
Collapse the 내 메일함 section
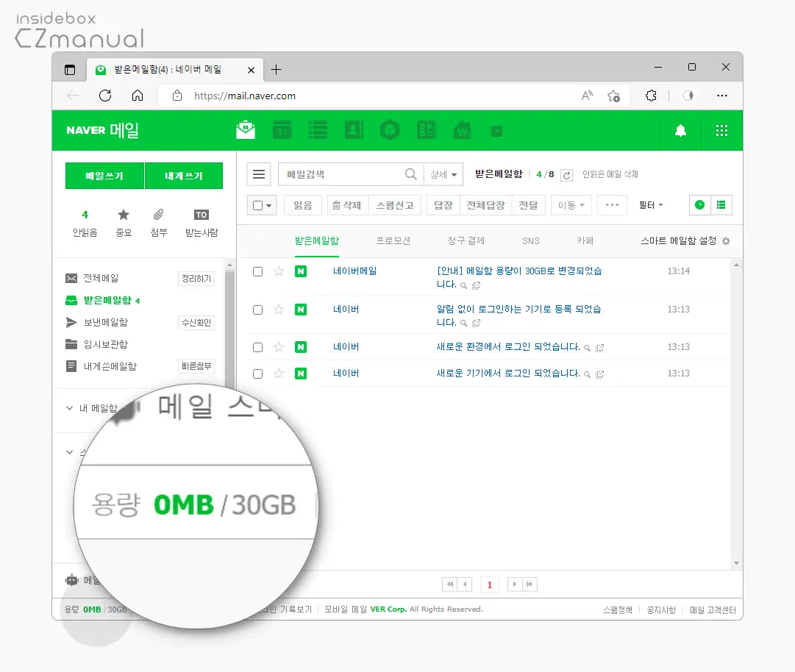pos(68,407)
